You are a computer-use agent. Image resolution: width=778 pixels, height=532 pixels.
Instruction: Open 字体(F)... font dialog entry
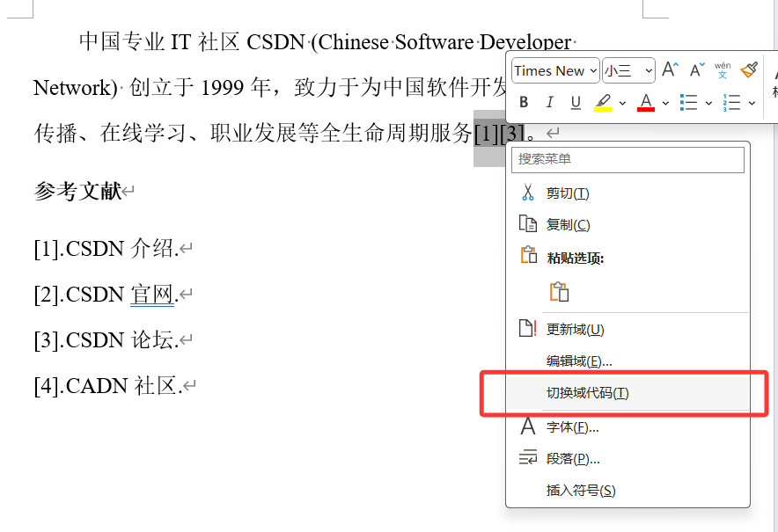[x=628, y=426]
